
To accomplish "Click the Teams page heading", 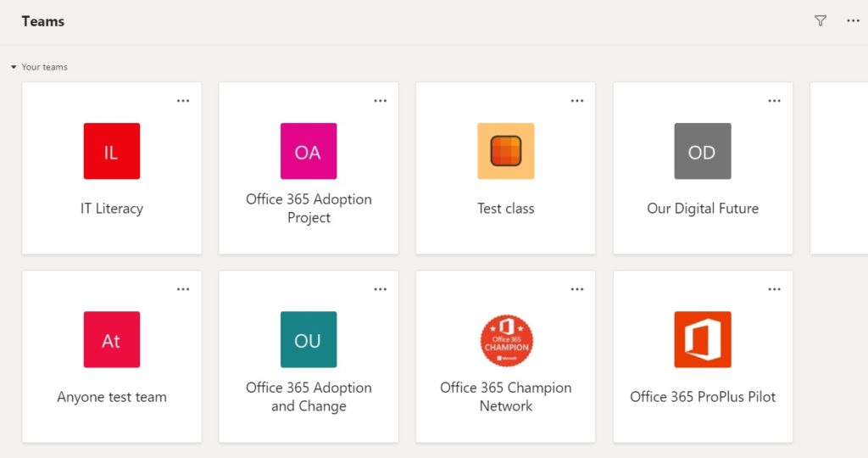I will point(43,21).
